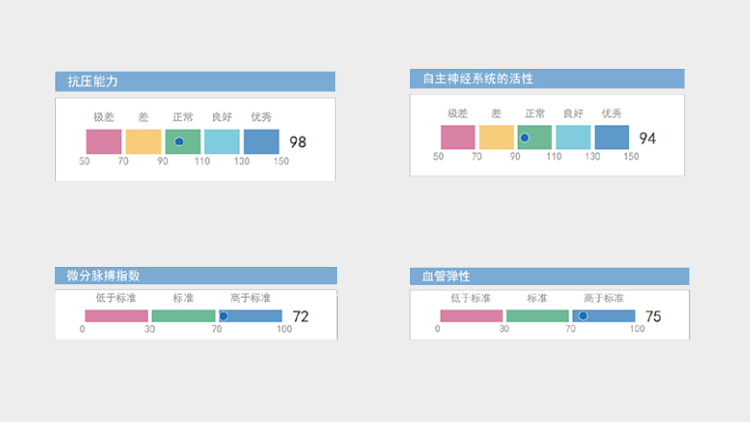Select the 抗压能力 panel header
Screen dimensions: 750x422
point(195,81)
